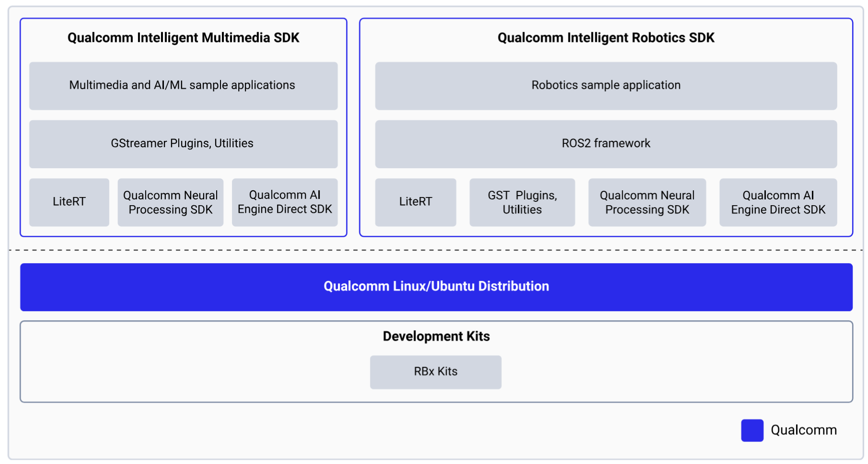Viewport: 868px width, 464px height.
Task: Click the LiteRT block in Multimedia SDK
Action: point(69,202)
